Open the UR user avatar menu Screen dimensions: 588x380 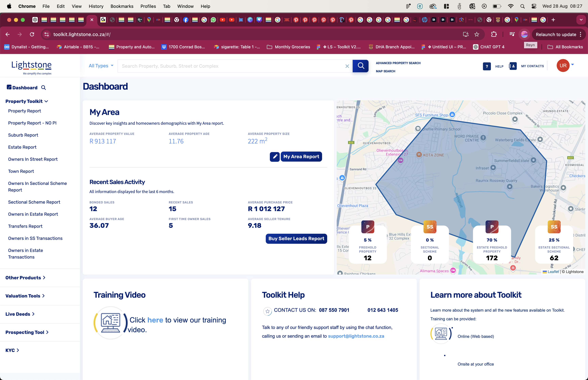(x=563, y=66)
